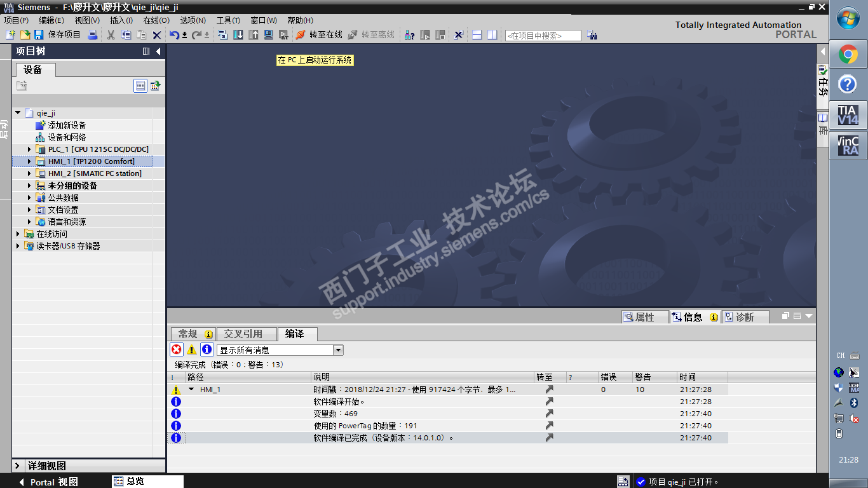Toggle warning messages filter button
This screenshot has height=488, width=868.
(192, 349)
